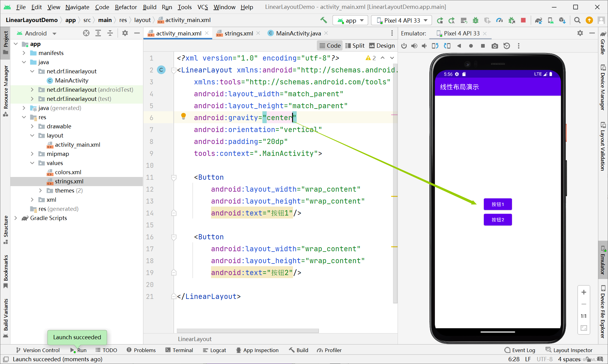The height and width of the screenshot is (364, 608).
Task: Collapse the app module tree node
Action: [x=16, y=44]
